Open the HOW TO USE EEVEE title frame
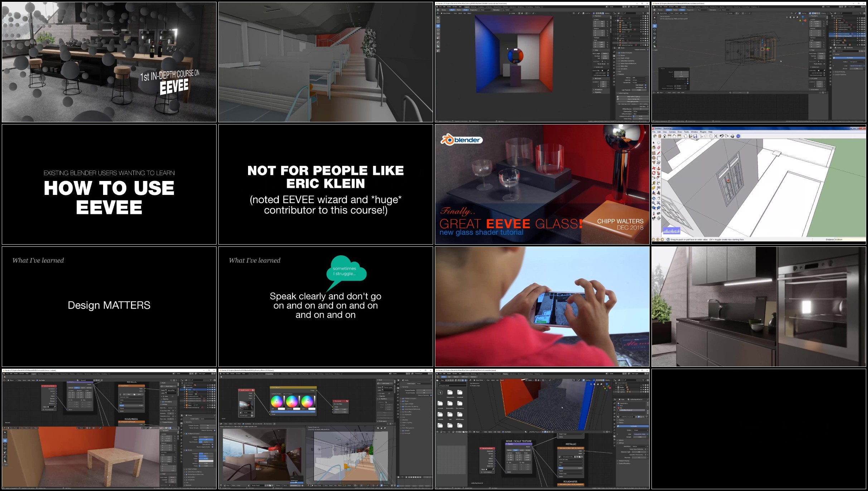Image resolution: width=868 pixels, height=491 pixels. pyautogui.click(x=109, y=184)
